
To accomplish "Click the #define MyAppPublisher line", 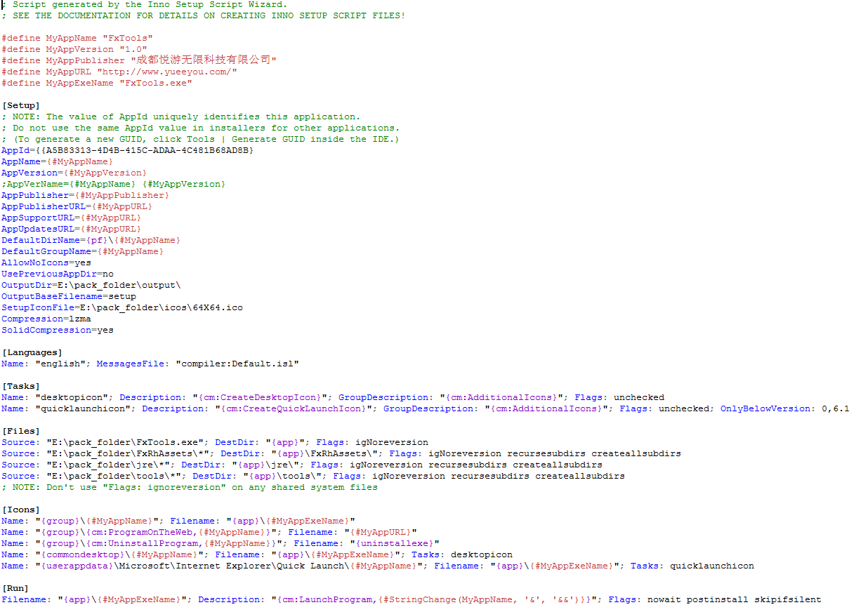I will click(x=139, y=60).
